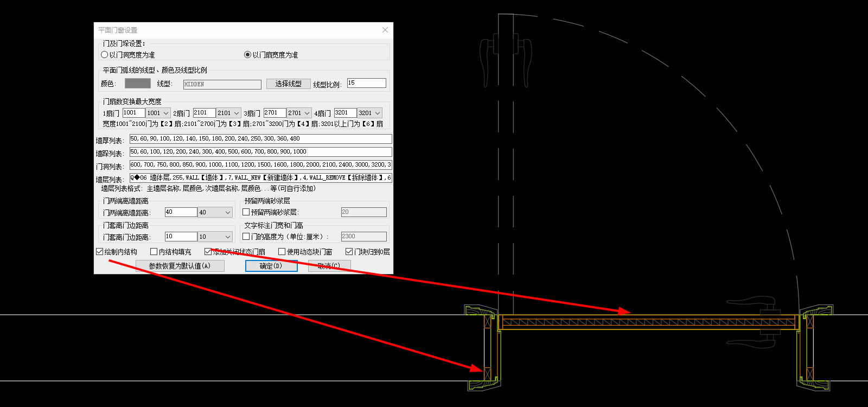Click the left door frame inner structure
Image resolution: width=868 pixels, height=407 pixels.
point(488,347)
